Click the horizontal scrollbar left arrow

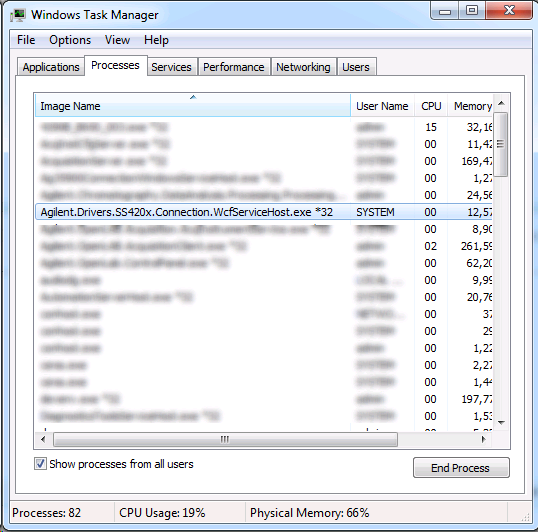pos(43,439)
